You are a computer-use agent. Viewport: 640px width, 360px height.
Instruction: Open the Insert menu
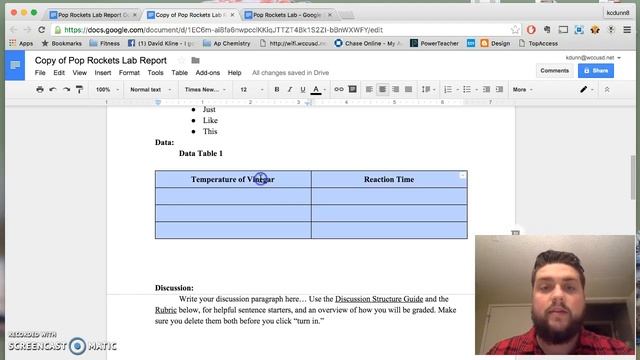point(102,73)
